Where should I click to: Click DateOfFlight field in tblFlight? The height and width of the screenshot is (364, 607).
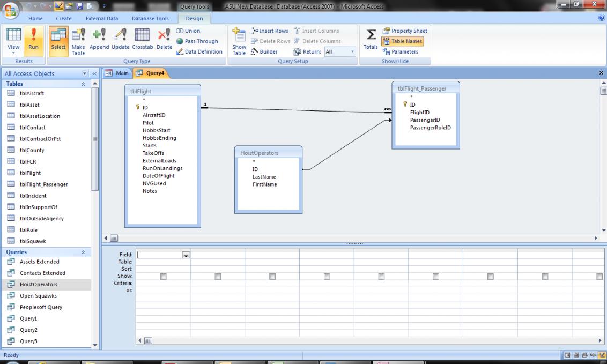158,176
